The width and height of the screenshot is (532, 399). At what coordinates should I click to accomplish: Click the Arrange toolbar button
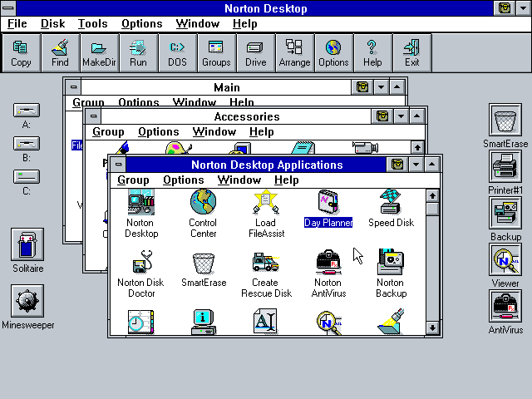294,53
